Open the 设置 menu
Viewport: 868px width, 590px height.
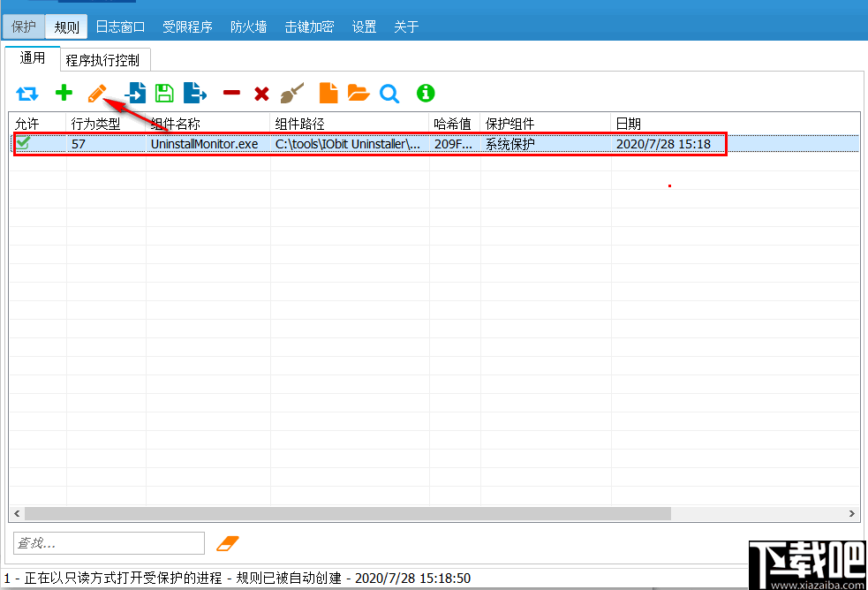click(364, 26)
